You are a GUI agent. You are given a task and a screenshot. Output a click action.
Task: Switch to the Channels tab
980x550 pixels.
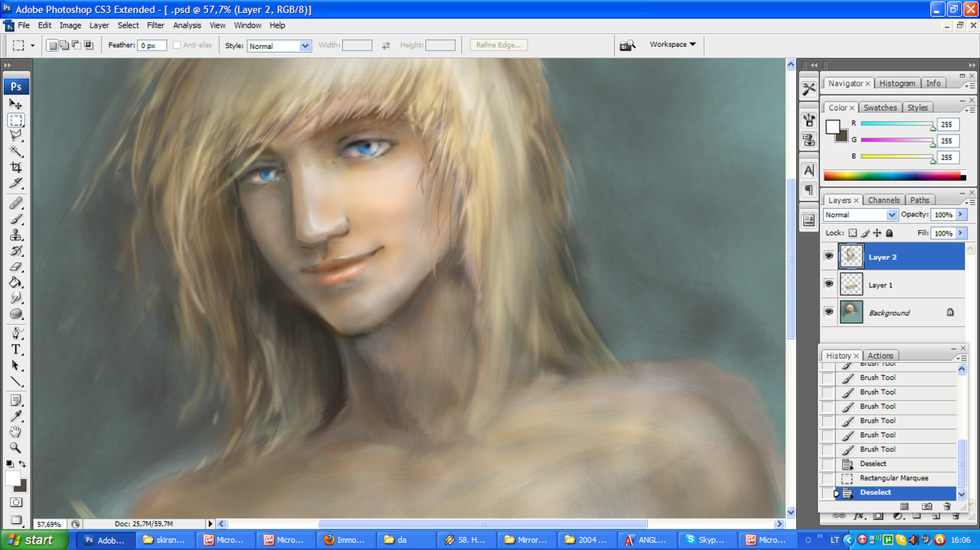(884, 200)
